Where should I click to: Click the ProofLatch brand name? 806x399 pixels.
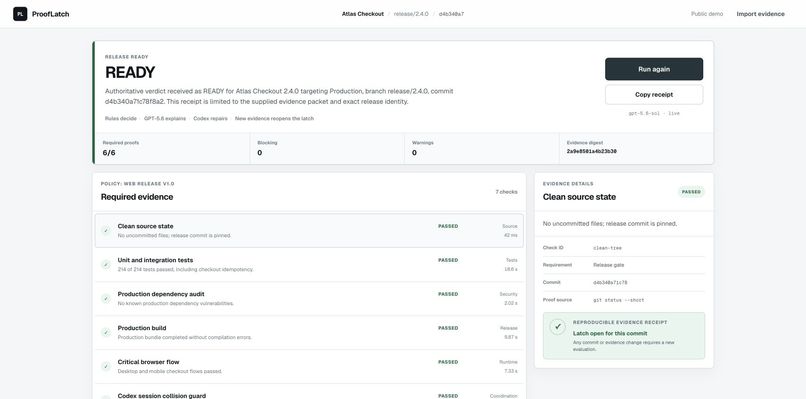coord(50,14)
